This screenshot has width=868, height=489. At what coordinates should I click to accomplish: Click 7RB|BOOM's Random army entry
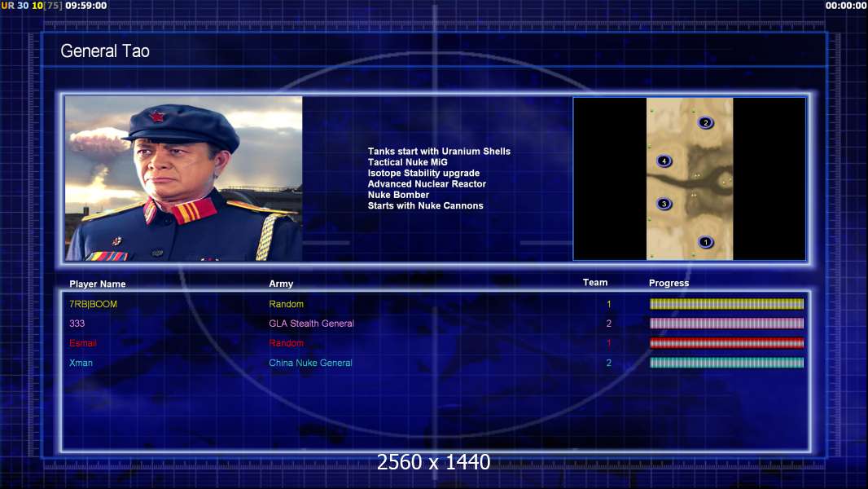pos(286,304)
